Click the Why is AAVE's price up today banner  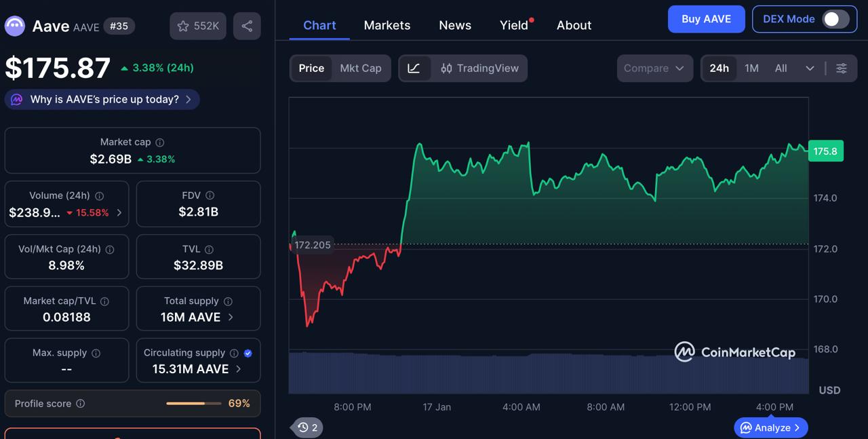pos(101,99)
